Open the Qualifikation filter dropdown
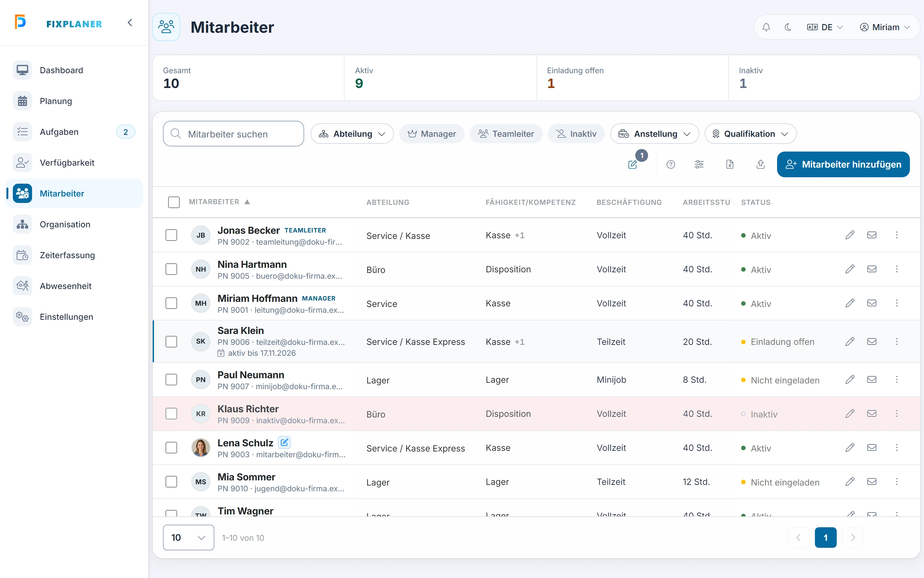This screenshot has width=924, height=578. pyautogui.click(x=750, y=134)
